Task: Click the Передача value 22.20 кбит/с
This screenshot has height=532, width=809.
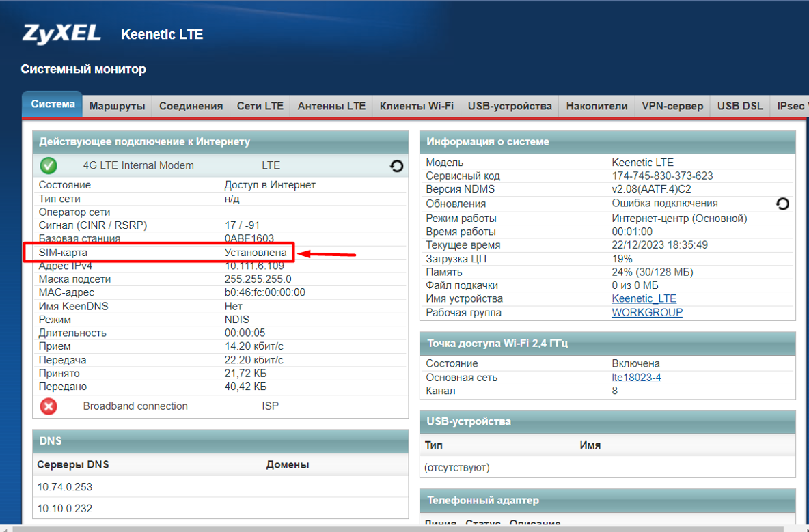Action: 254,360
